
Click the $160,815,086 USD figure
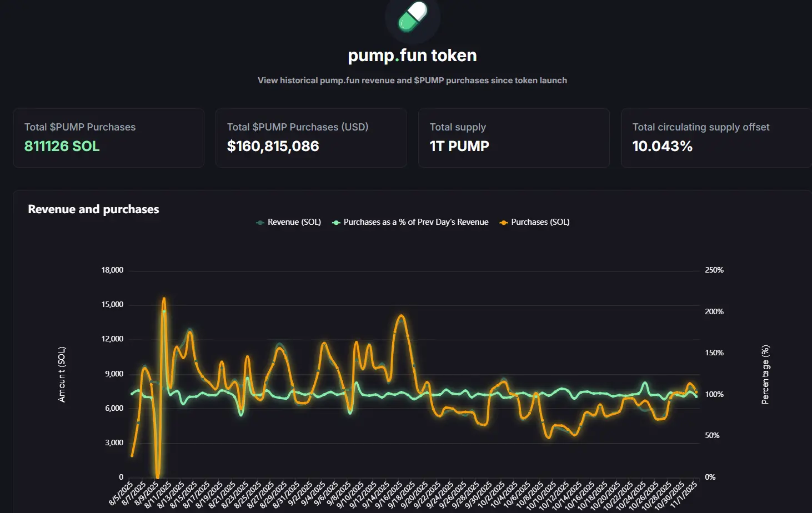click(x=273, y=146)
